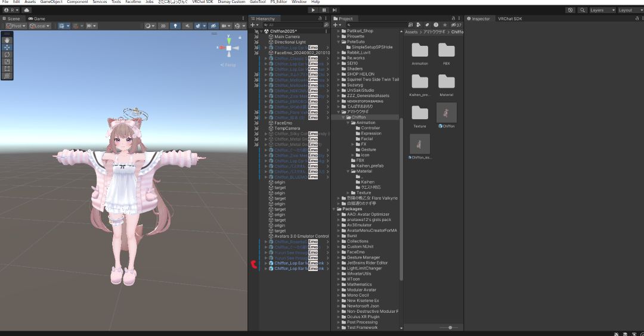The image size is (644, 336).
Task: Open the cloud services icon
Action: 27,10
